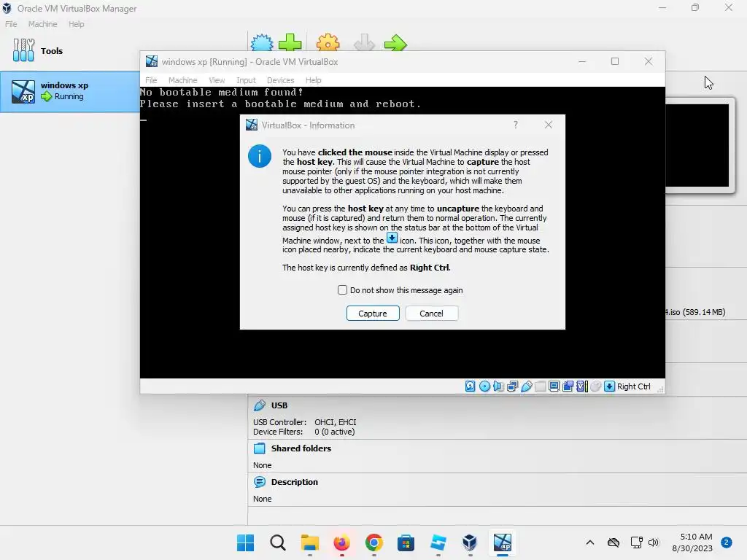Open Help menu in VM window
747x560 pixels.
314,80
